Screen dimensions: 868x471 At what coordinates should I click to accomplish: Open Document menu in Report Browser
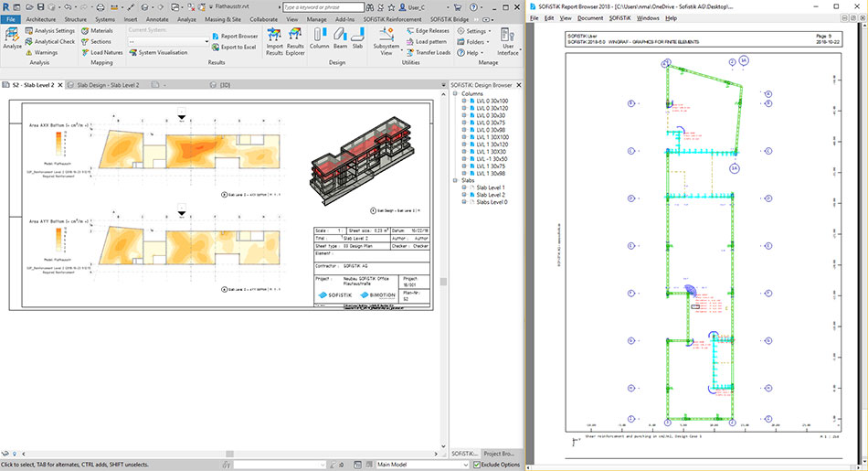[x=590, y=17]
